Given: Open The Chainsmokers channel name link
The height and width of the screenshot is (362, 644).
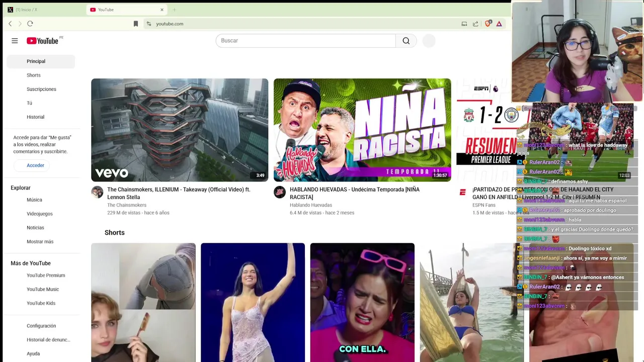Looking at the screenshot, I should [127, 205].
